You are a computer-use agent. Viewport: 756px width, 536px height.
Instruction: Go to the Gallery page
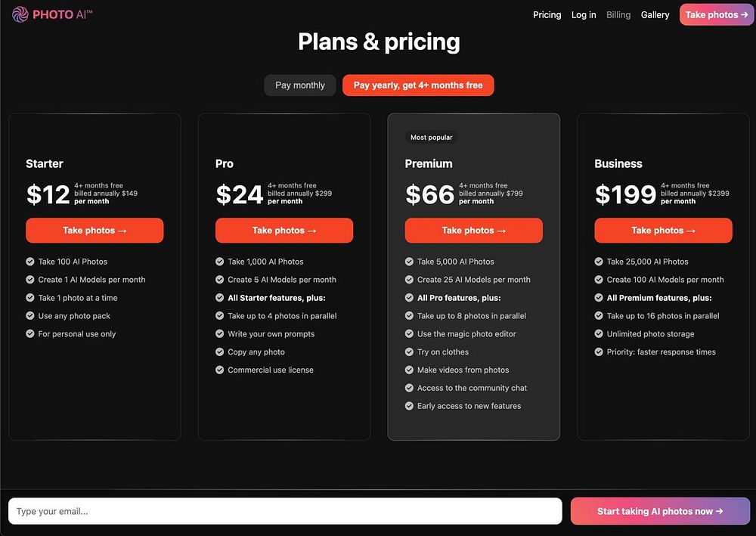click(655, 15)
